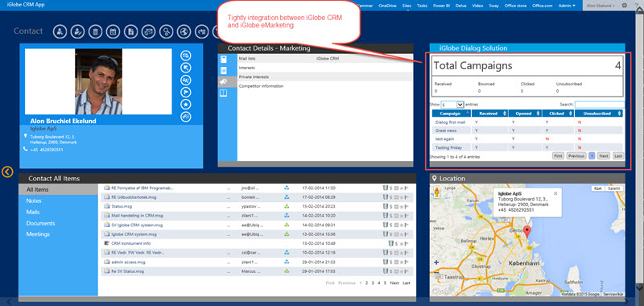Click the send mail icon in toolbar
The height and width of the screenshot is (306, 644).
click(148, 31)
